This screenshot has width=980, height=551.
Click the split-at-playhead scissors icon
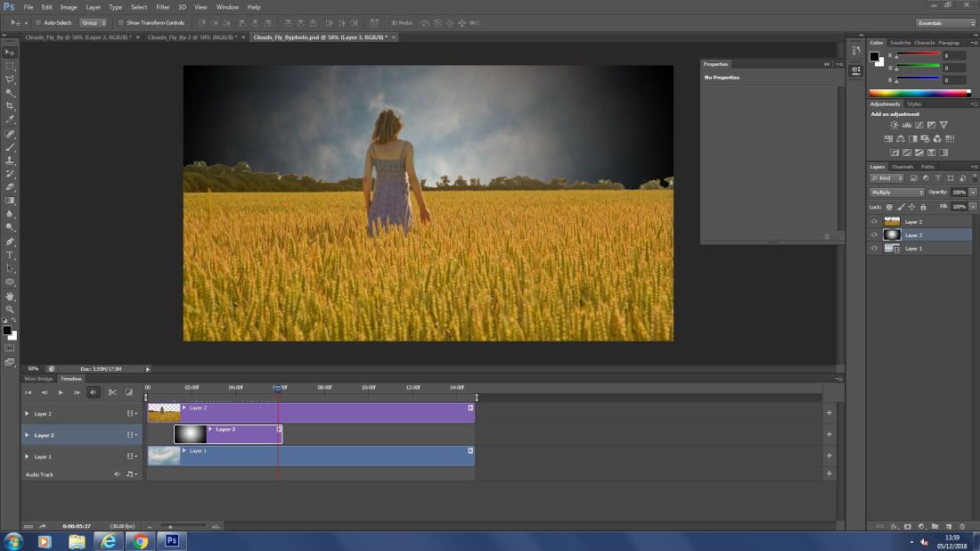pyautogui.click(x=112, y=392)
